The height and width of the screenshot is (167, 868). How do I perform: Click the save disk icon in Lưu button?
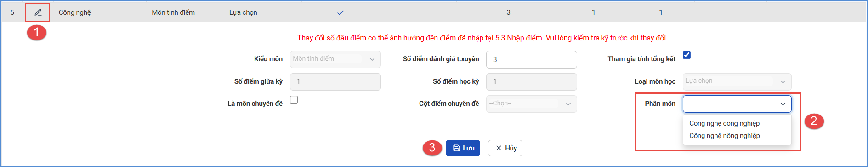click(x=456, y=148)
